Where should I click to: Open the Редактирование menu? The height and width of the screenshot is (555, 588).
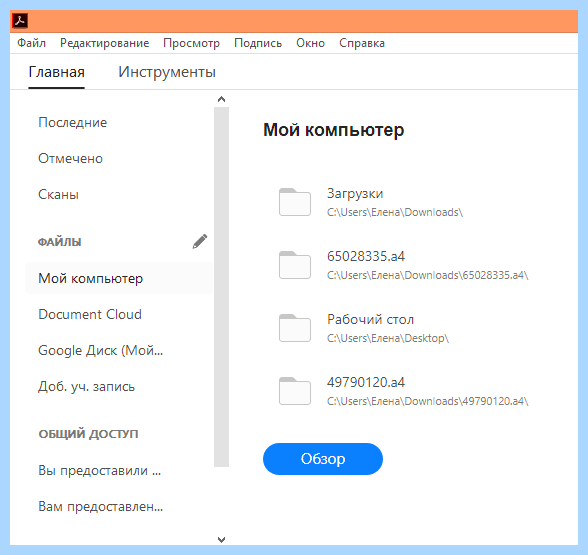(105, 43)
